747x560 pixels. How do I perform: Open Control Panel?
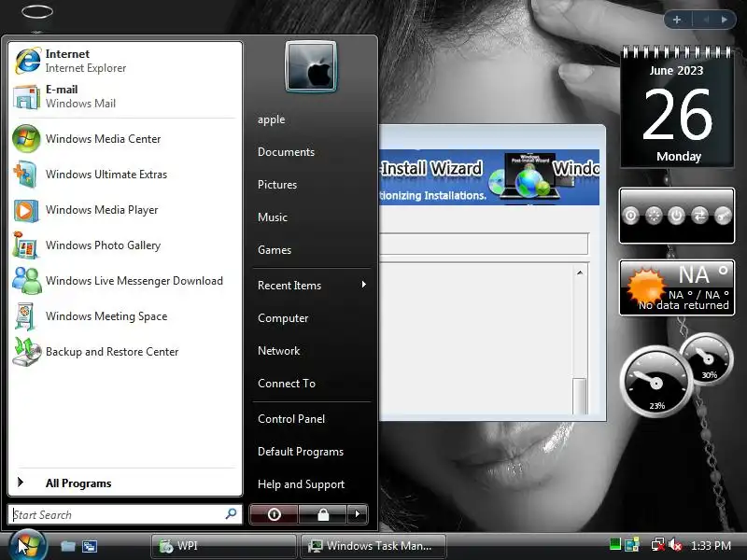coord(291,419)
